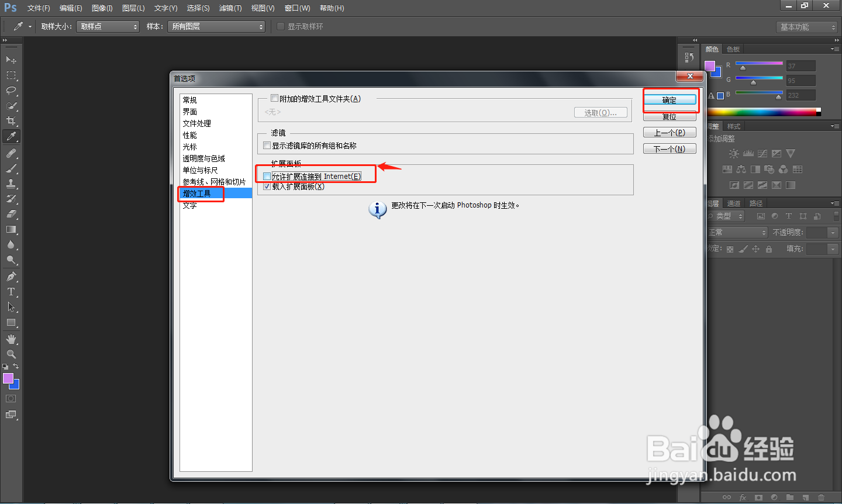Select the Dodge tool
This screenshot has height=504, width=842.
coord(11,260)
